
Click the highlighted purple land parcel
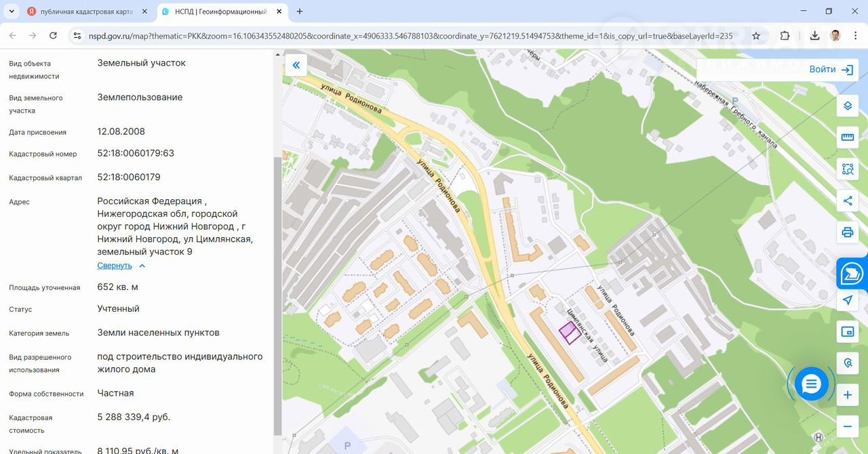(x=569, y=333)
